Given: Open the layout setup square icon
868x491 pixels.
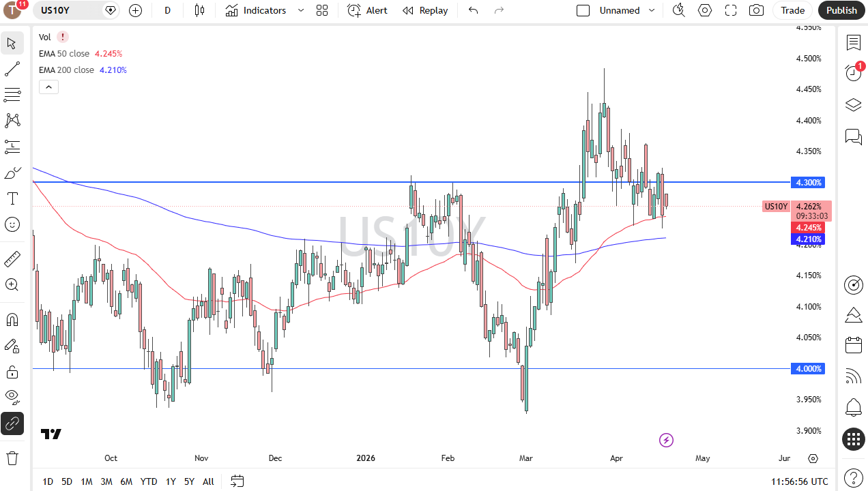Looking at the screenshot, I should click(x=583, y=10).
